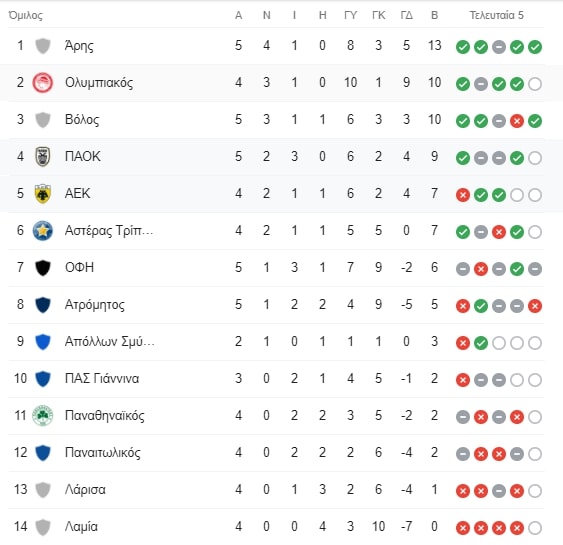Click the Olympiacos club crest
Screen dimensions: 563x545
[43, 83]
